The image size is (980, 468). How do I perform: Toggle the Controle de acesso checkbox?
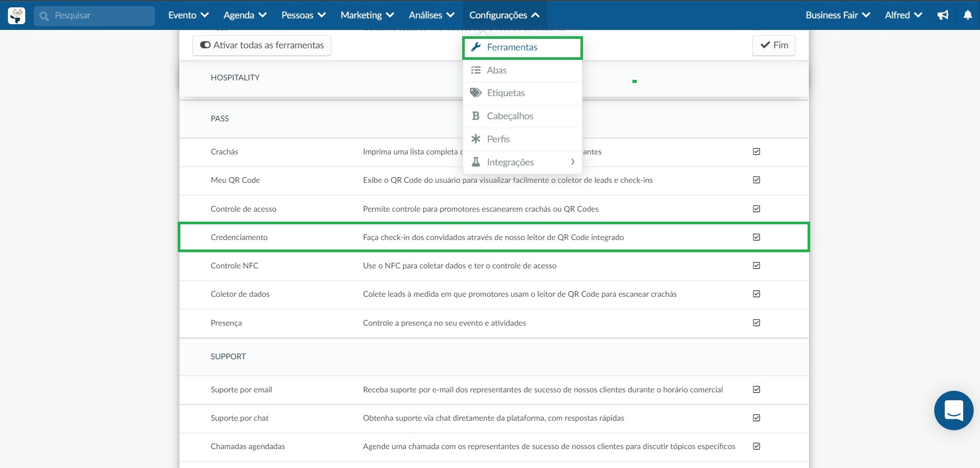[757, 209]
